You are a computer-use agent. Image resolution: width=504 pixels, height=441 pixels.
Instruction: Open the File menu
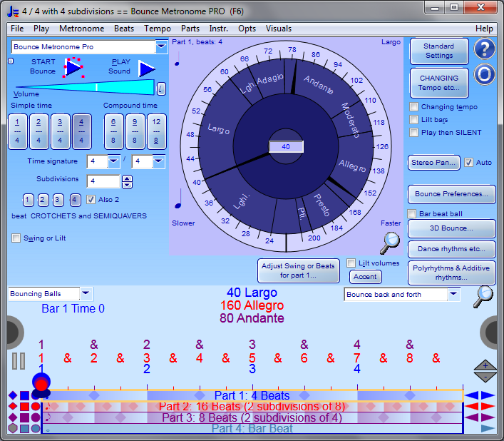(x=17, y=29)
